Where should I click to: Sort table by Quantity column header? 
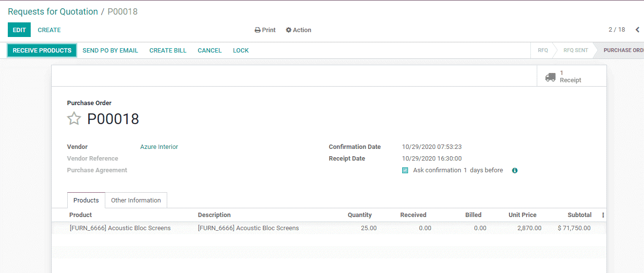(360, 215)
